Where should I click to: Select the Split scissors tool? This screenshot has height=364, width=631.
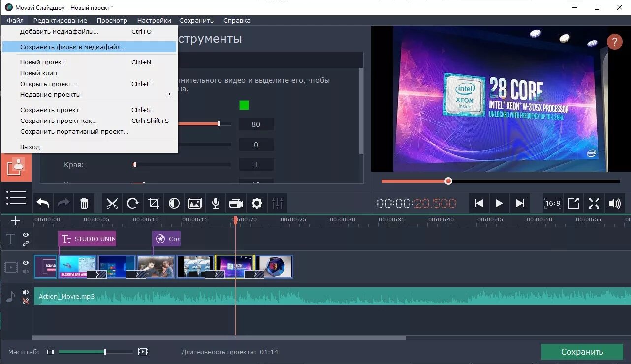[112, 203]
